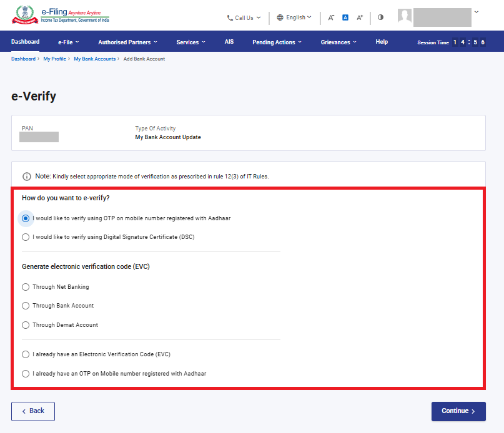Viewport: 504px width, 433px height.
Task: Choose the Through Net Banking option
Action: 26,287
